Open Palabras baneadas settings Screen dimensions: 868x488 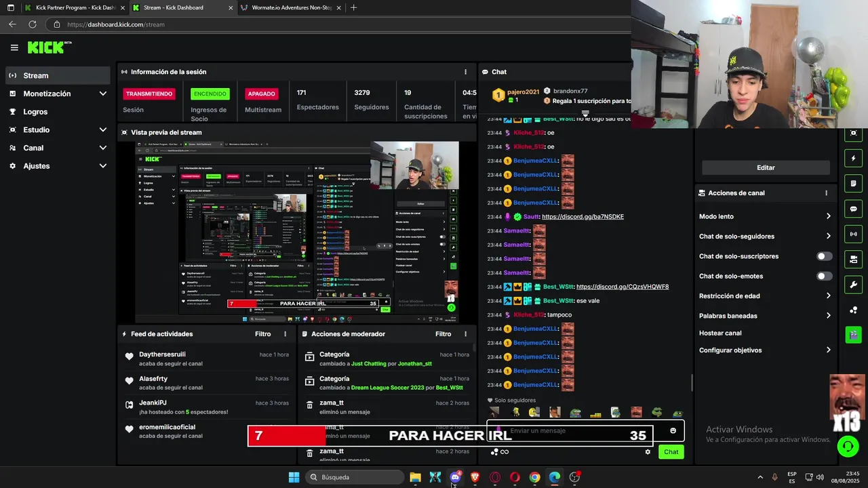765,316
